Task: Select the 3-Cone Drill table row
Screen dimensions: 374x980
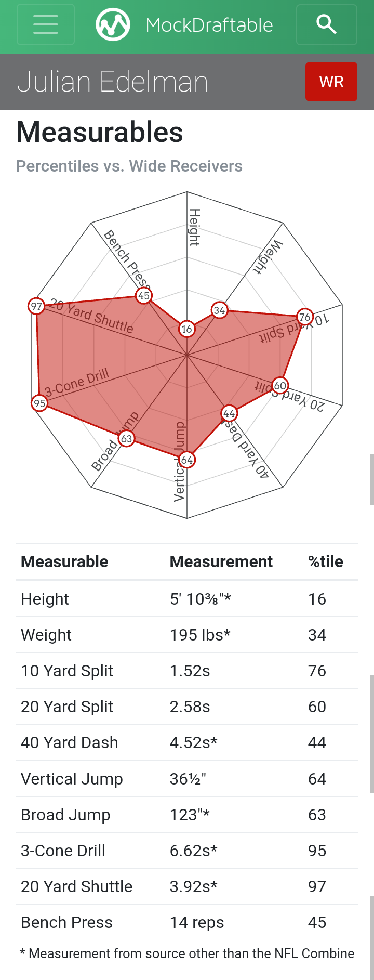Action: pyautogui.click(x=187, y=851)
